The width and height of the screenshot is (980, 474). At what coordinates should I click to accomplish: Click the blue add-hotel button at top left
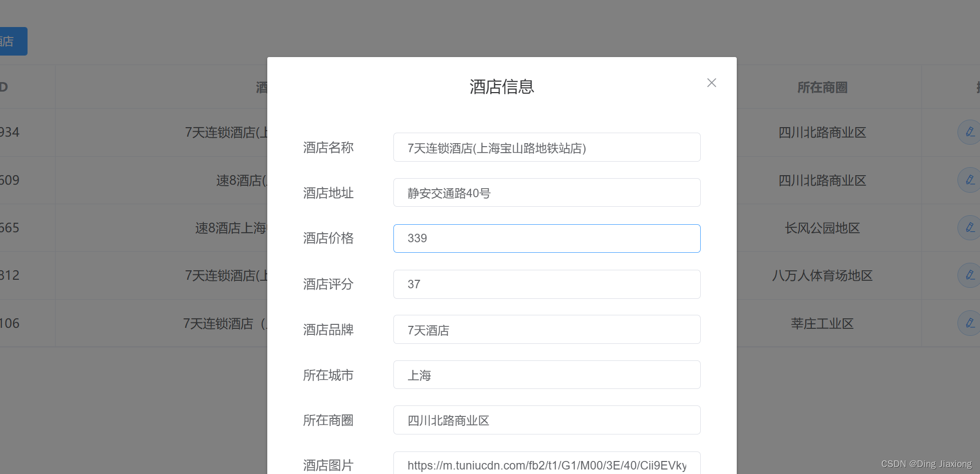coord(14,41)
